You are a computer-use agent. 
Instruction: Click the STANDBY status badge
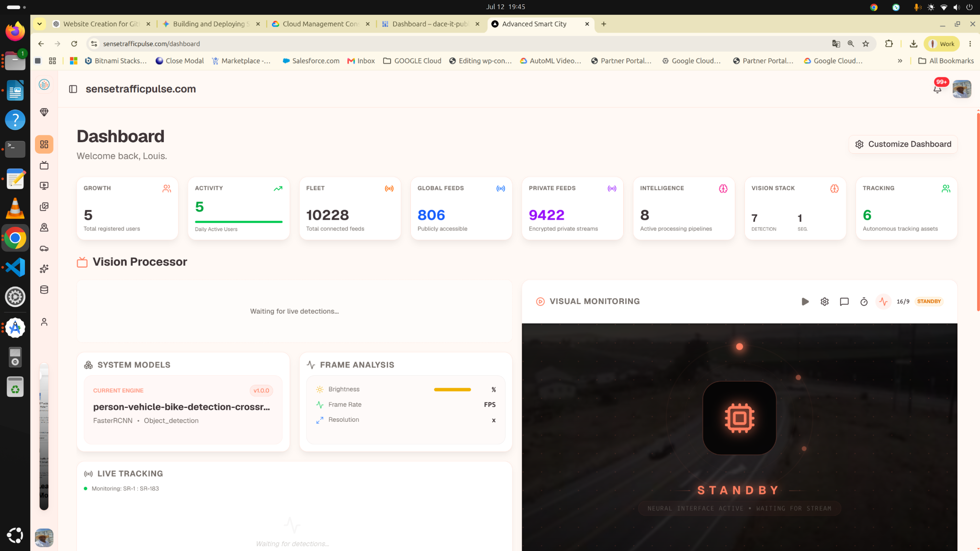tap(929, 301)
